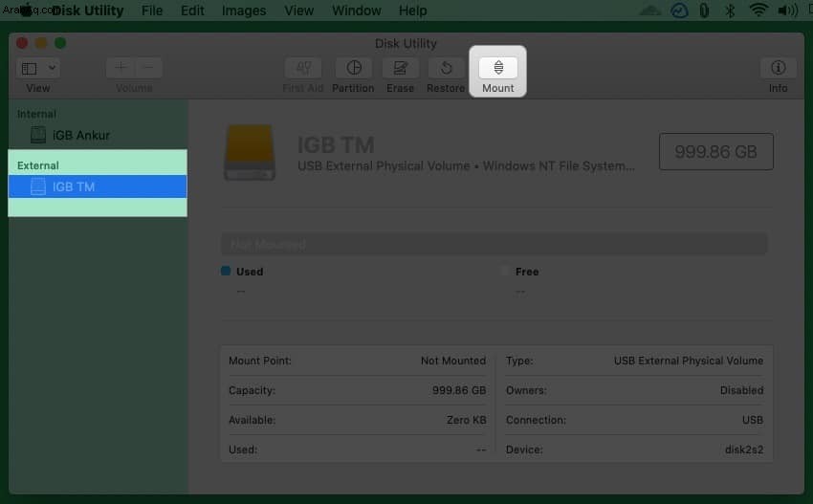Image resolution: width=813 pixels, height=504 pixels.
Task: Open the Apple menu
Action: point(26,10)
